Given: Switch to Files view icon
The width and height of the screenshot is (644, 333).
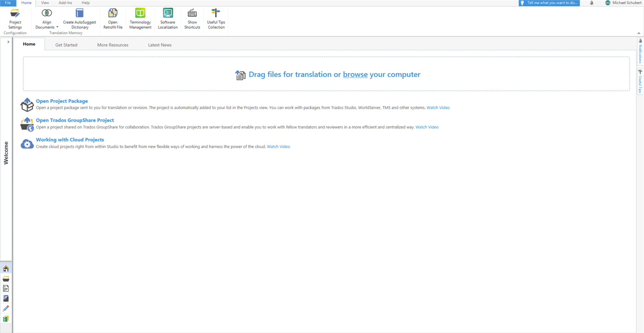Looking at the screenshot, I should pyautogui.click(x=6, y=288).
